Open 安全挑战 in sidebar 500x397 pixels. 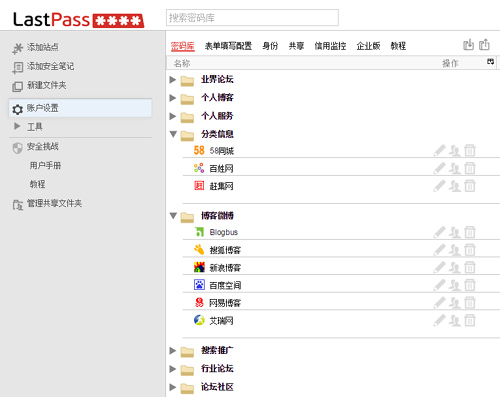[43, 146]
